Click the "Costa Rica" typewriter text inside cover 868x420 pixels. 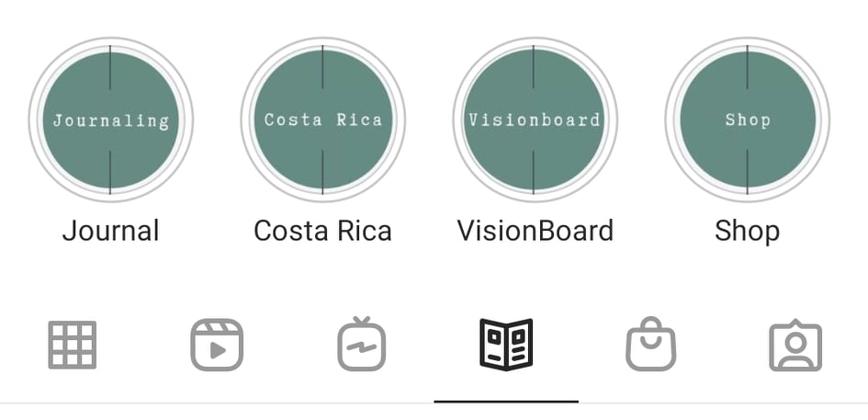(322, 119)
